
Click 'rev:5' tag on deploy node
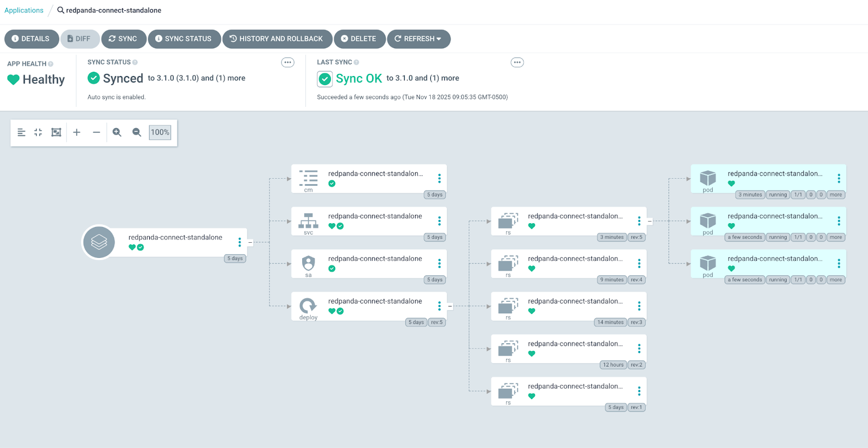click(x=437, y=323)
